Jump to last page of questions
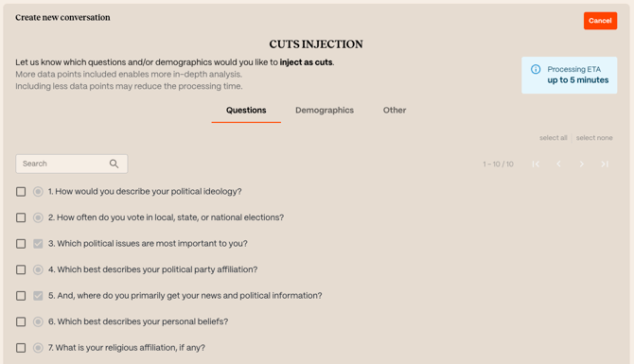The height and width of the screenshot is (364, 634). (x=605, y=164)
